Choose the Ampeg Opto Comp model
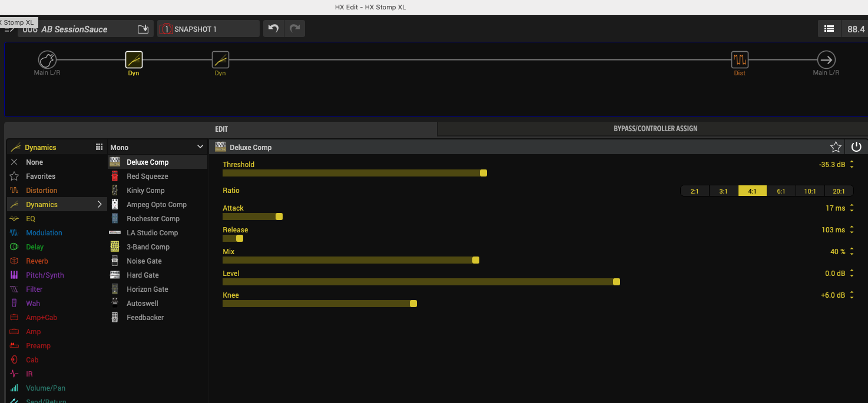The image size is (868, 403). coord(158,204)
